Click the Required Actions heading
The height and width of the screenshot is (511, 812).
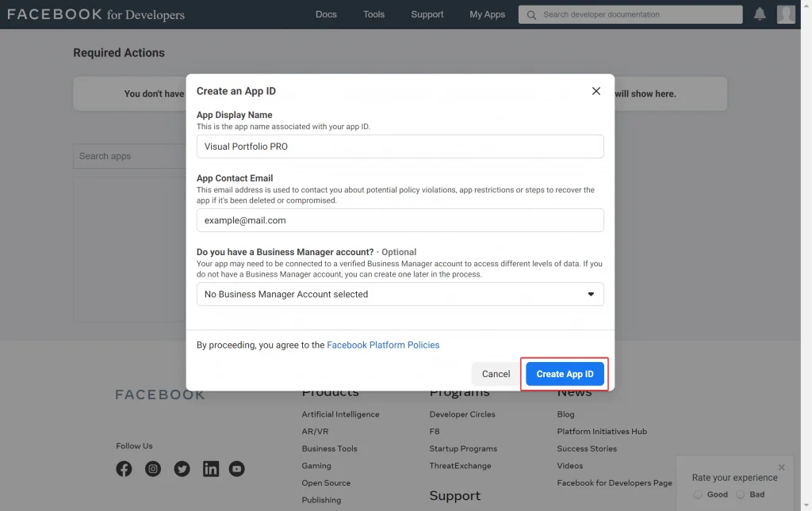pyautogui.click(x=119, y=53)
